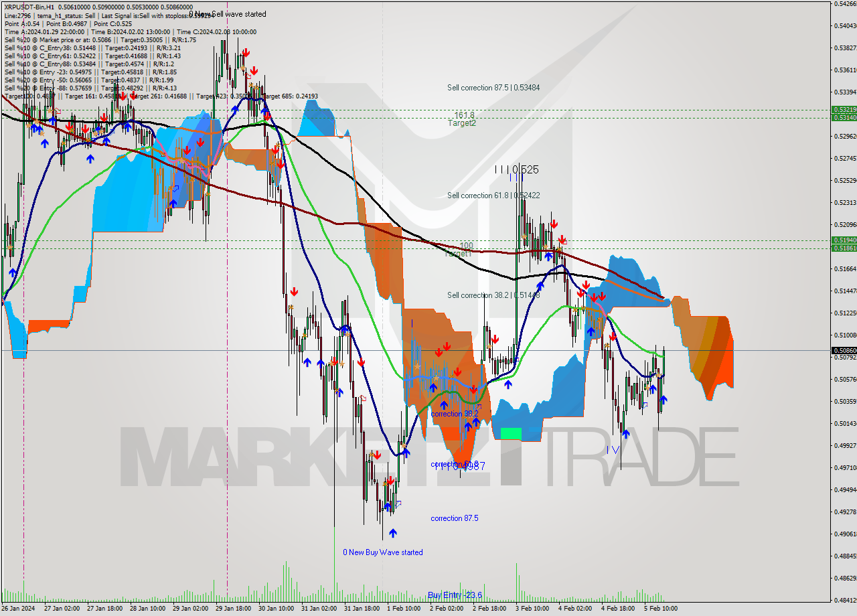Click the '30 Jan 10:00' time axis label
The height and width of the screenshot is (616, 857).
click(x=277, y=609)
